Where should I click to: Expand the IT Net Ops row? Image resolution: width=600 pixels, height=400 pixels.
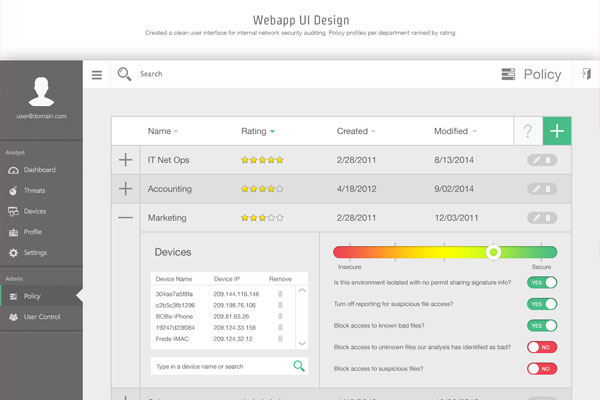click(x=126, y=160)
